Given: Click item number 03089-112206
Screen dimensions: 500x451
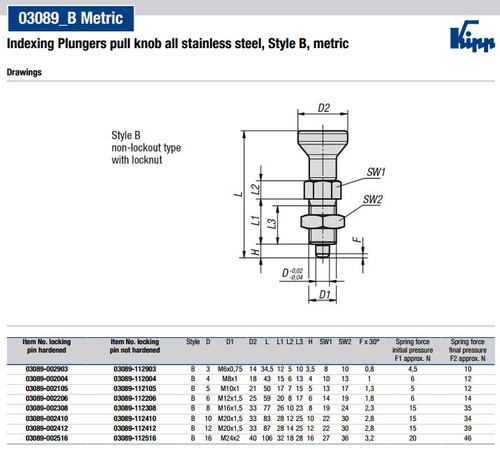Looking at the screenshot, I should coord(135,399).
